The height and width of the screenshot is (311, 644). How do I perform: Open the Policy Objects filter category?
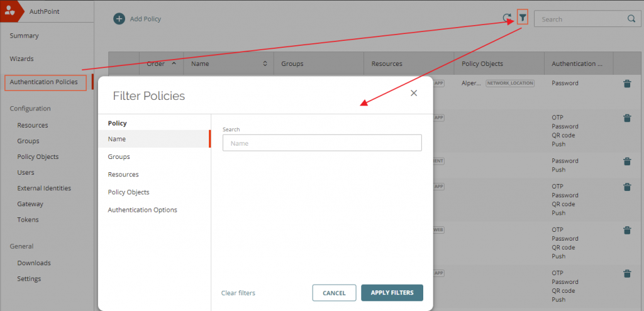point(128,192)
